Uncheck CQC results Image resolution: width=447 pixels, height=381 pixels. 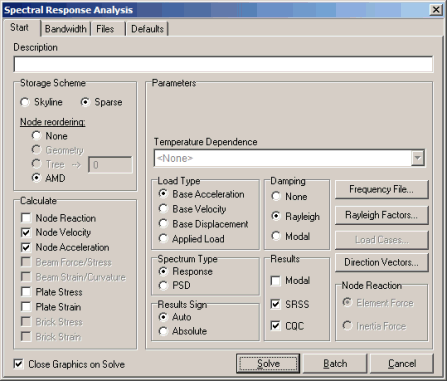[x=287, y=326]
